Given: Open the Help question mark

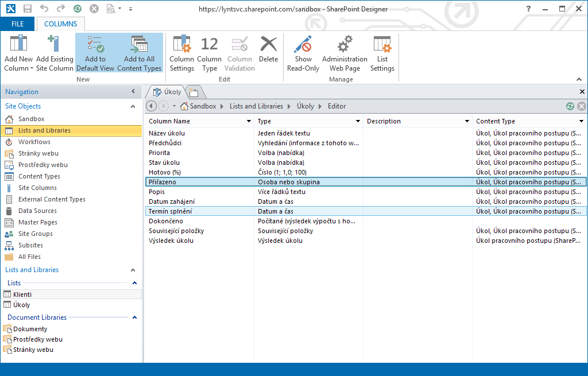Looking at the screenshot, I should click(x=528, y=9).
